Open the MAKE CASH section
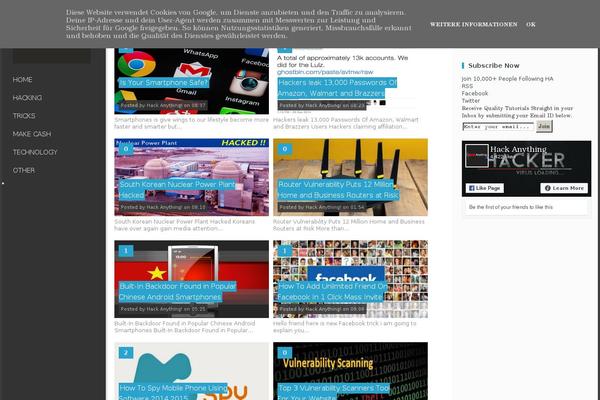Viewport: 600px width, 400px height. coord(31,134)
